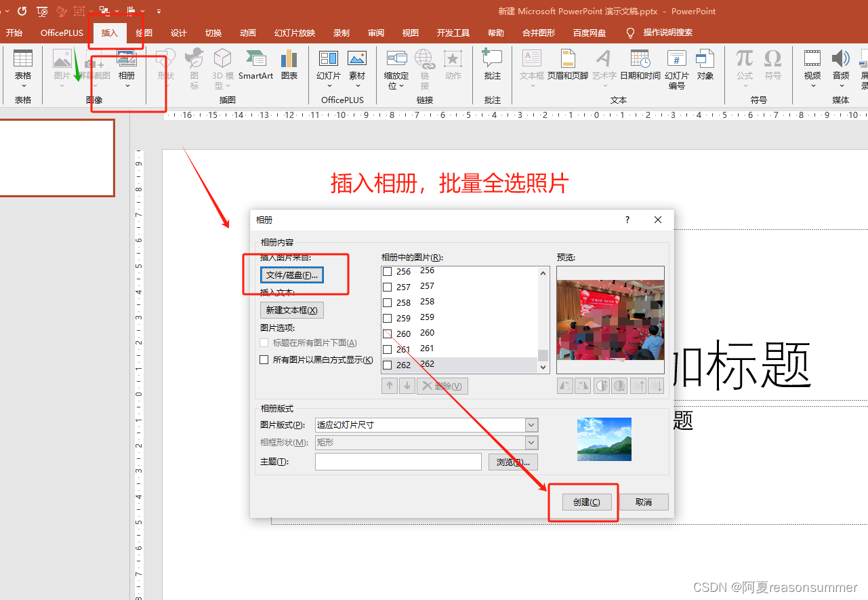The image size is (868, 600).
Task: Insert an 对象 (Object)
Action: [x=705, y=65]
